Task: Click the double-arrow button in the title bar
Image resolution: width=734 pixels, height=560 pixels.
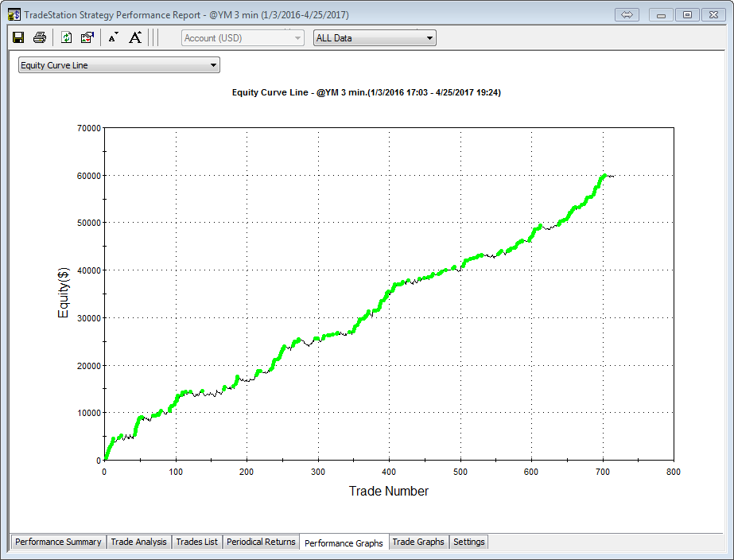Action: click(x=627, y=15)
